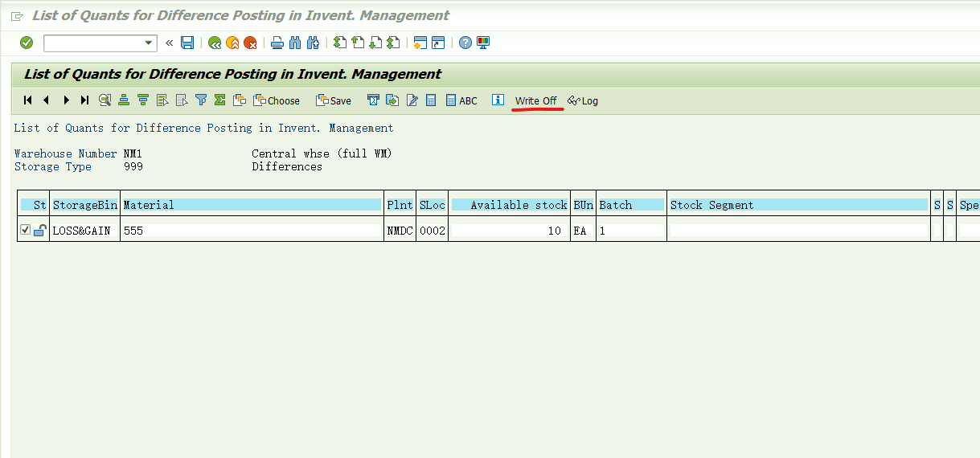Click the Available stock column header
Viewport: 980px width, 458px height.
click(510, 205)
